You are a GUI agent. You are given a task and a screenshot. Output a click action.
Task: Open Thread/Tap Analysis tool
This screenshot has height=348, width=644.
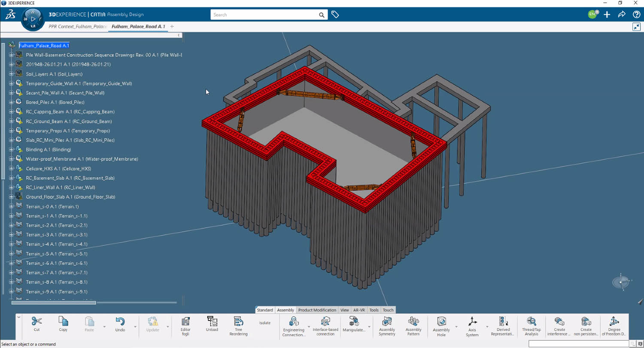pyautogui.click(x=531, y=322)
